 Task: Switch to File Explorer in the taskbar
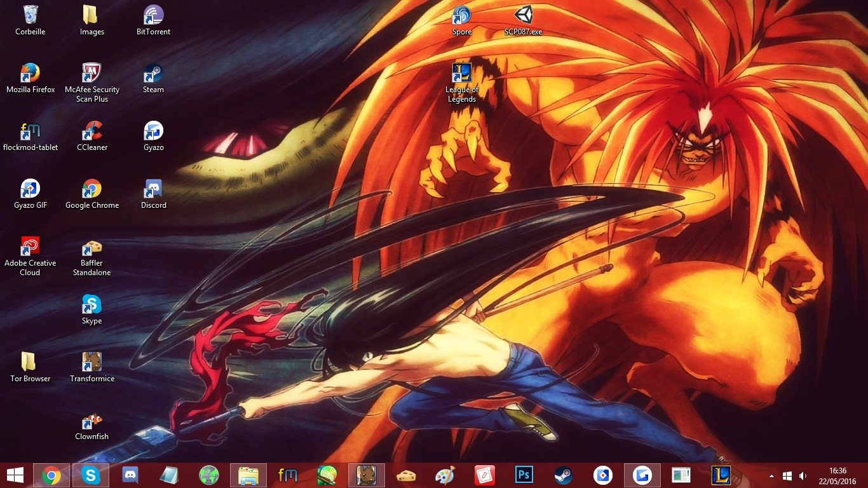point(248,475)
